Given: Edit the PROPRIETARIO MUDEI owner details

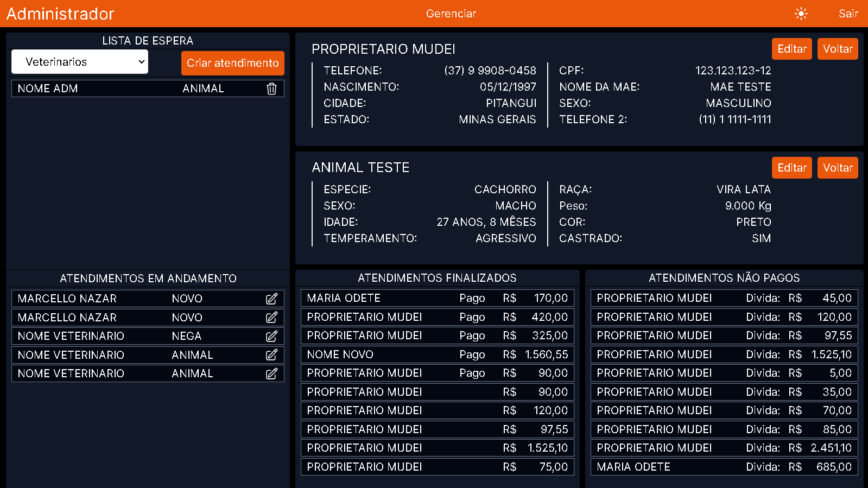Looking at the screenshot, I should click(x=791, y=49).
